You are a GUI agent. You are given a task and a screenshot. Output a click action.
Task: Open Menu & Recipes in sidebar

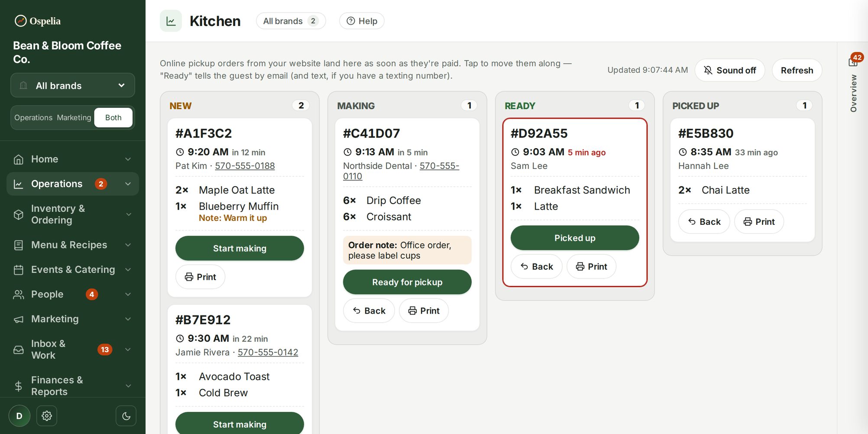pyautogui.click(x=73, y=245)
